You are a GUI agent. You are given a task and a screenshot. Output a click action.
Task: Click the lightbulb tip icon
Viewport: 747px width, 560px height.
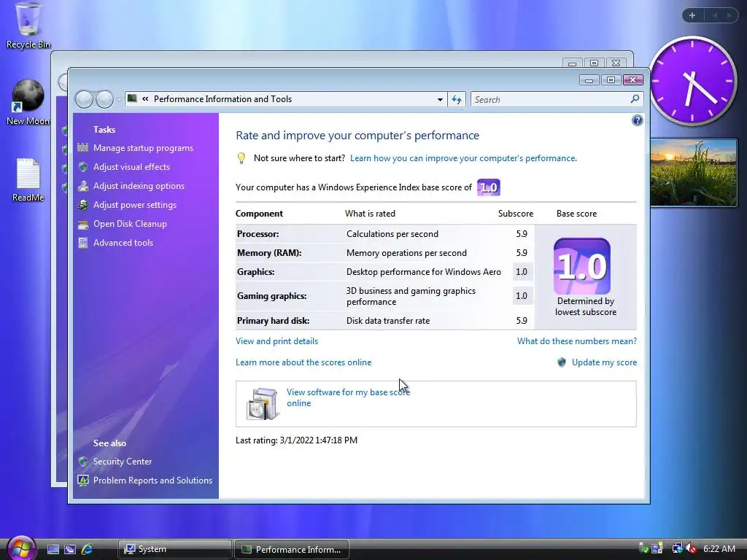tap(241, 158)
